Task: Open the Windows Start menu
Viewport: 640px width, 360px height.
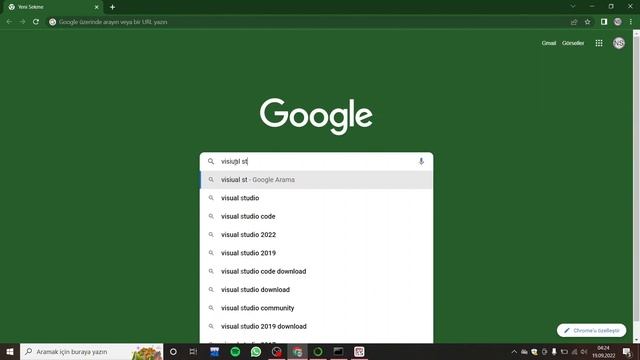Action: click(10, 351)
